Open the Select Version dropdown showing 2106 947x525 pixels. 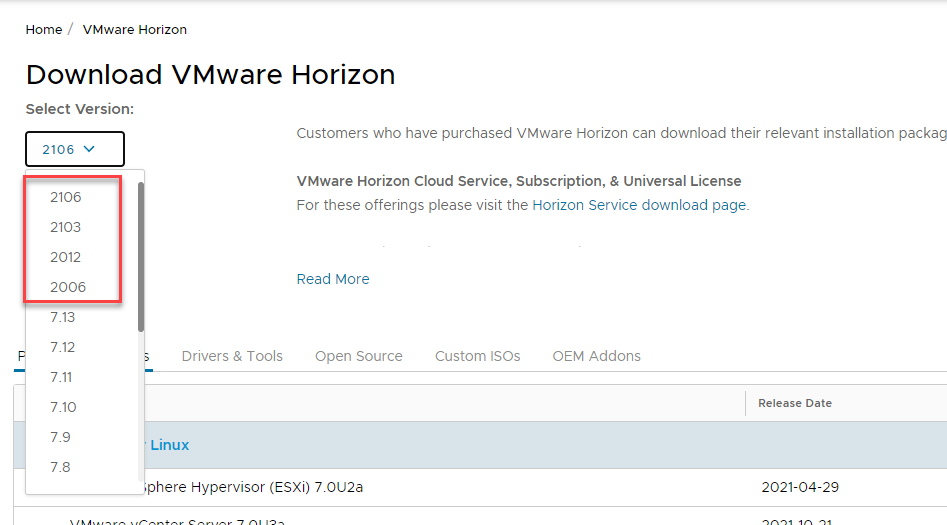click(x=75, y=149)
